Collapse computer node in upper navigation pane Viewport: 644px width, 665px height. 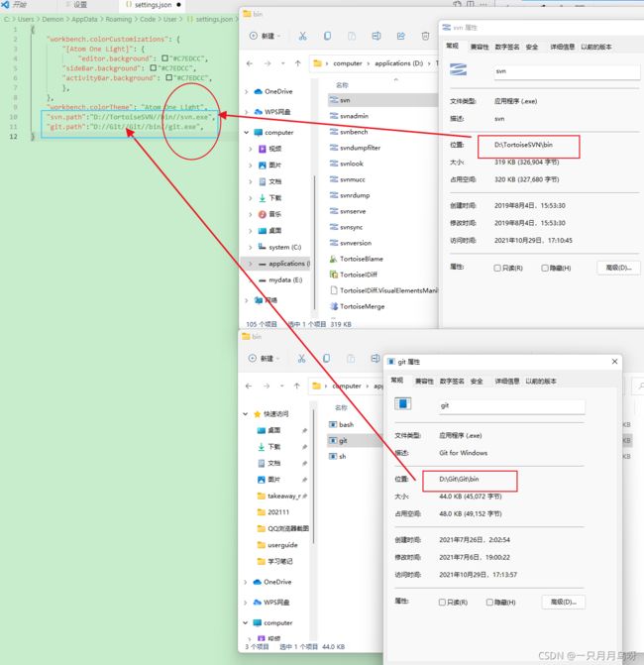(247, 133)
